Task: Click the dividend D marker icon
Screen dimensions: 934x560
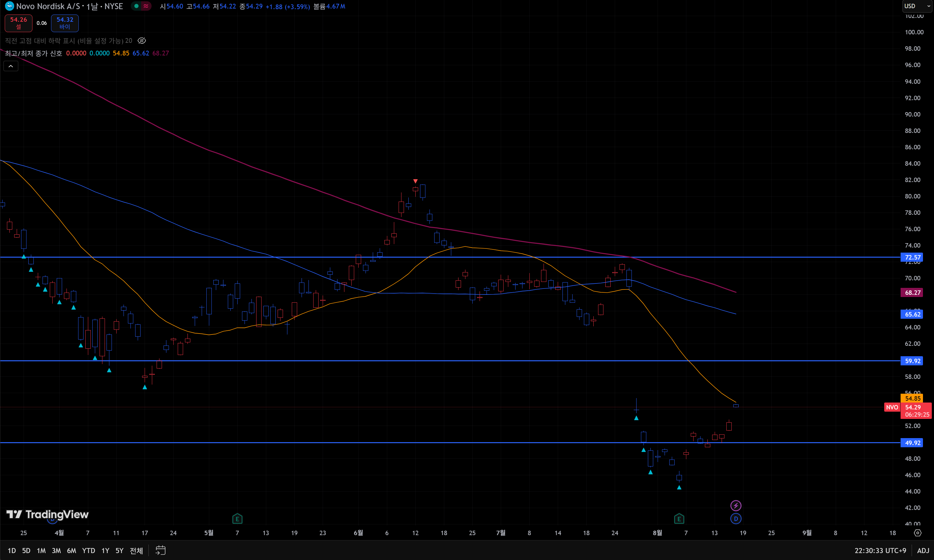Action: point(735,519)
